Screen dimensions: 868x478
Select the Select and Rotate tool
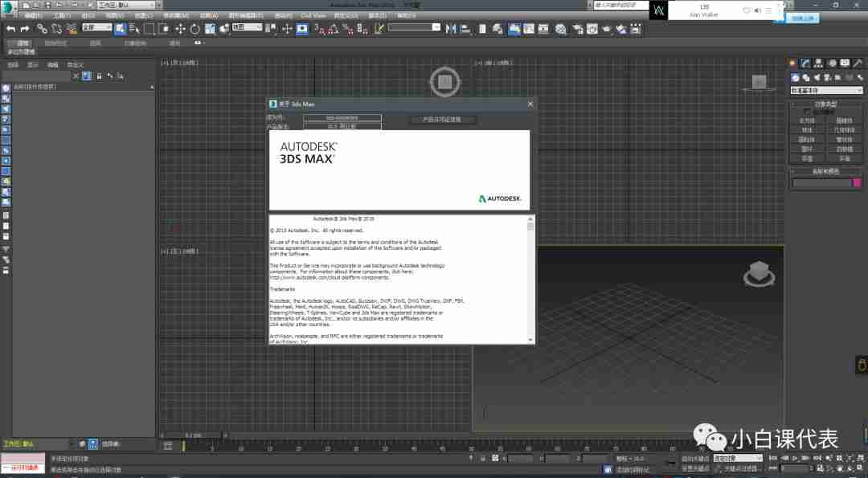coord(195,31)
